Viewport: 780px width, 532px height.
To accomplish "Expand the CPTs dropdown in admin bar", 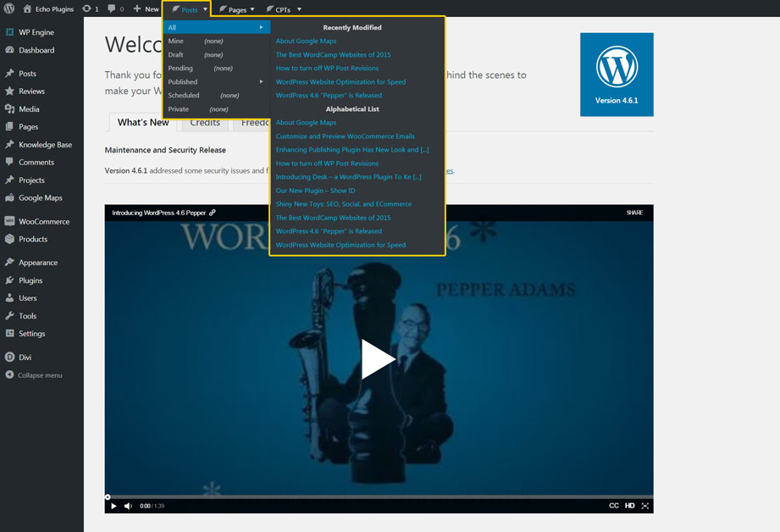I will [299, 9].
